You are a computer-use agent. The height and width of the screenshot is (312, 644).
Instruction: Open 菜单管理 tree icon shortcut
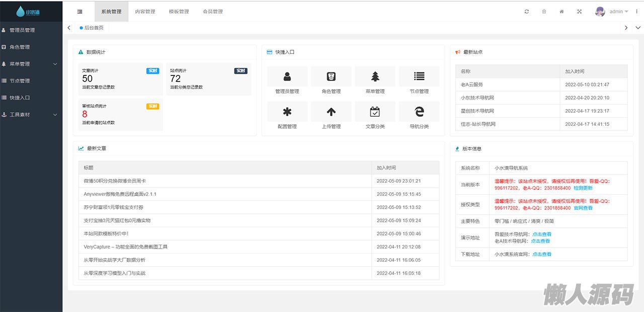(x=375, y=76)
